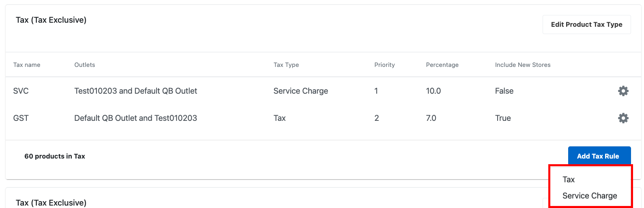Open the gear settings for GST row

[x=623, y=118]
